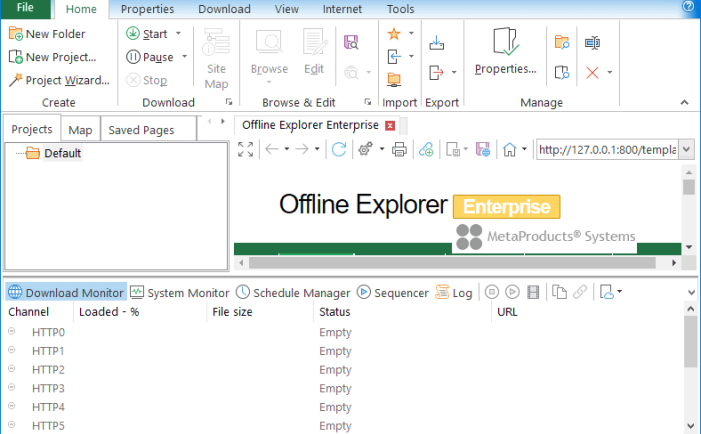Viewport: 701px width, 434px height.
Task: Open the Pause dropdown arrow
Action: pos(184,57)
